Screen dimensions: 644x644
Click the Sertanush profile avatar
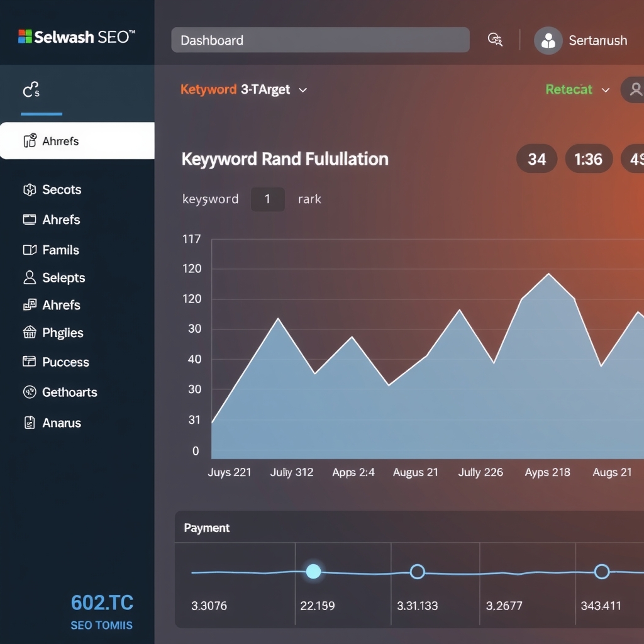[x=548, y=40]
